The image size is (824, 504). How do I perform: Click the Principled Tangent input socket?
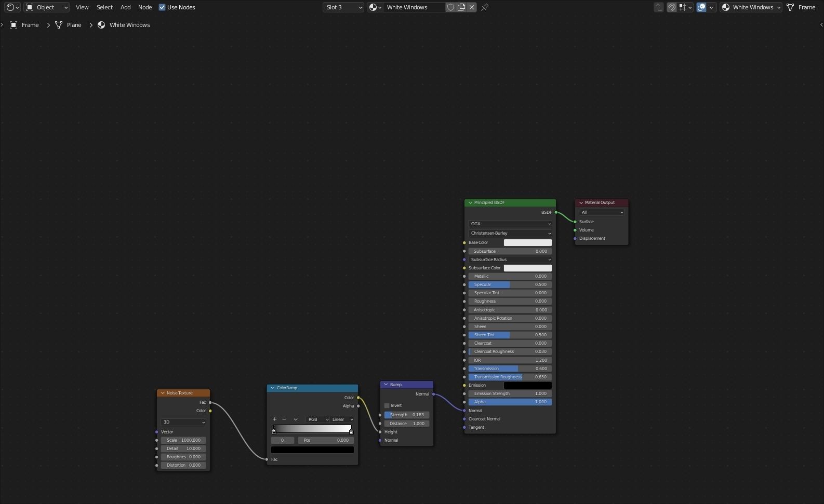coord(464,427)
